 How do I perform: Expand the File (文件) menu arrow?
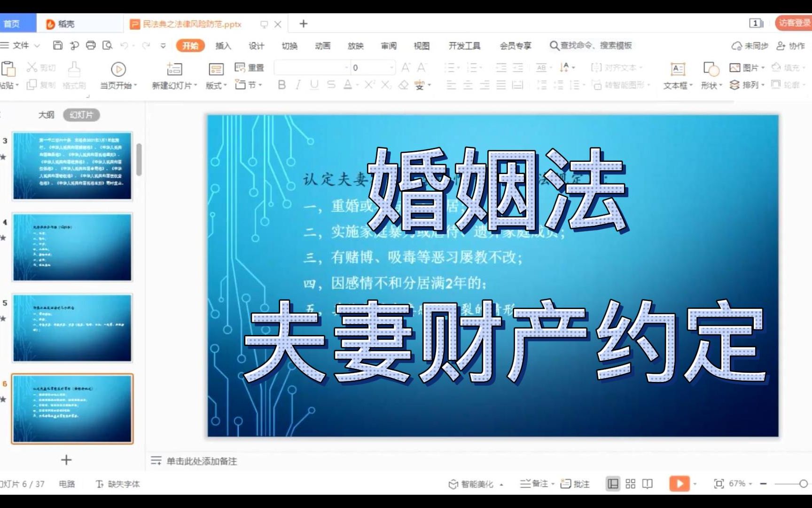click(37, 46)
